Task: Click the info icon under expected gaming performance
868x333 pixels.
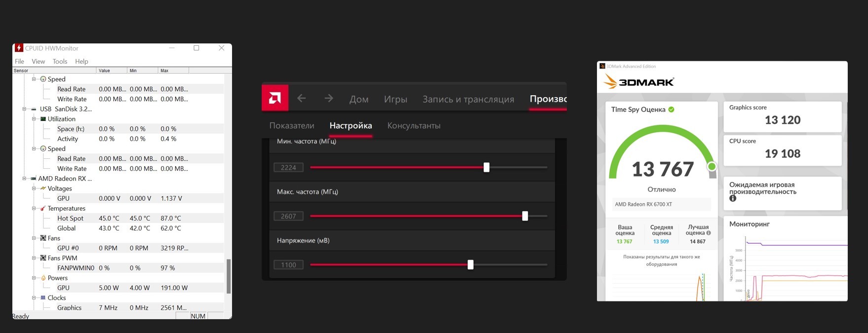Action: [x=733, y=198]
